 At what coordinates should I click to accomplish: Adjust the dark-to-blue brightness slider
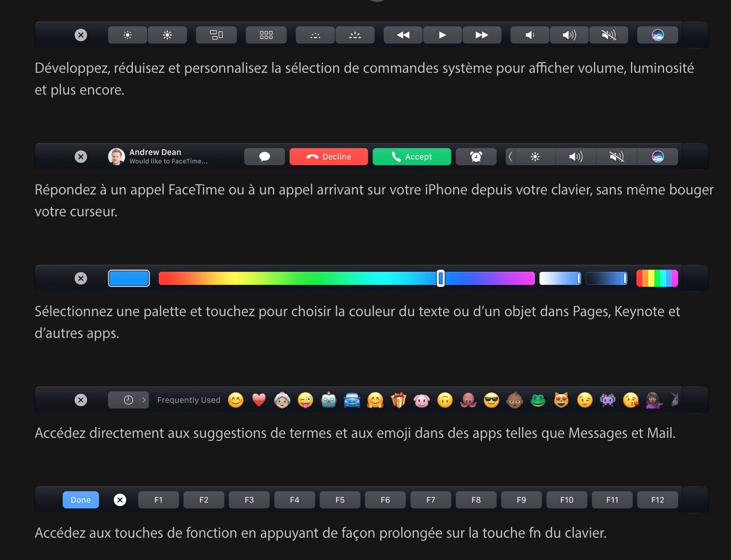coord(607,278)
